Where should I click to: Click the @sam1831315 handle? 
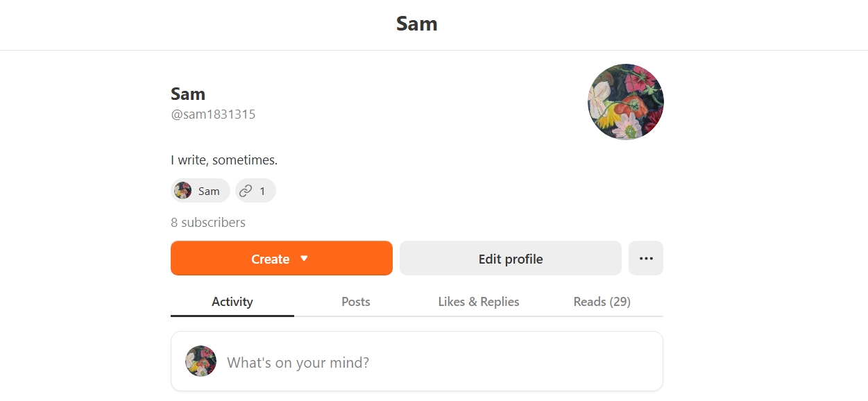click(213, 114)
